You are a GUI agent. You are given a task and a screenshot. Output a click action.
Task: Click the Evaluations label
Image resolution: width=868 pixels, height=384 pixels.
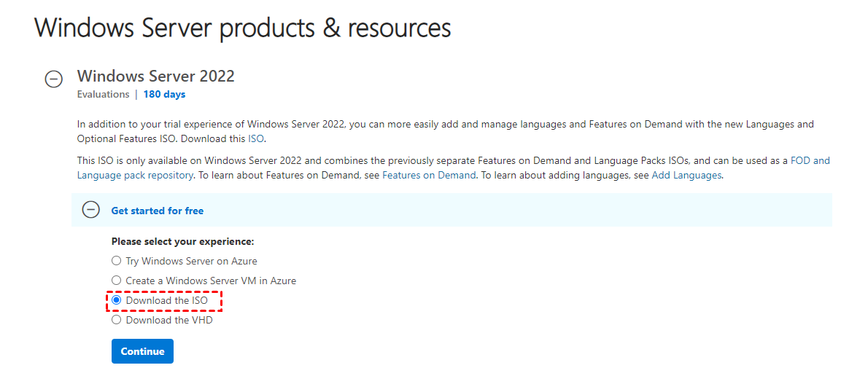tap(103, 95)
